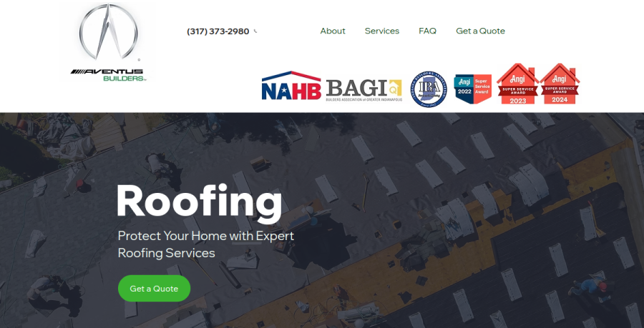Click the Aventus Builders logo
This screenshot has width=644, height=328.
click(x=109, y=42)
